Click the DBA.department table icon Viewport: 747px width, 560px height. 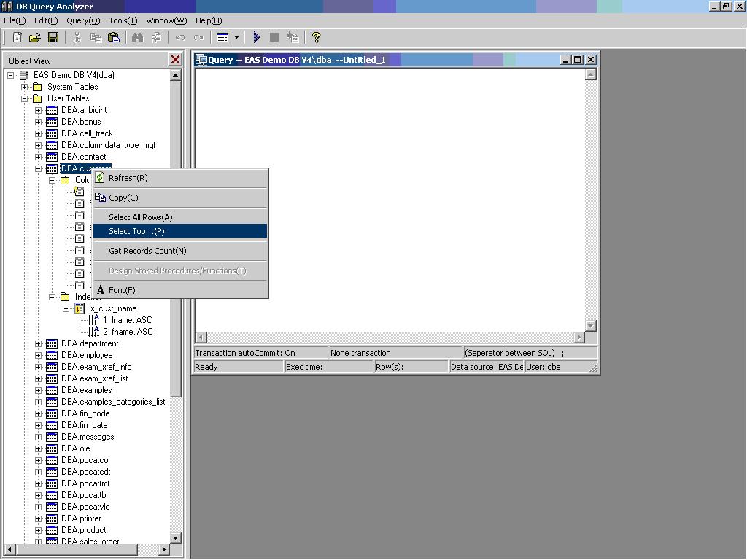pyautogui.click(x=52, y=344)
